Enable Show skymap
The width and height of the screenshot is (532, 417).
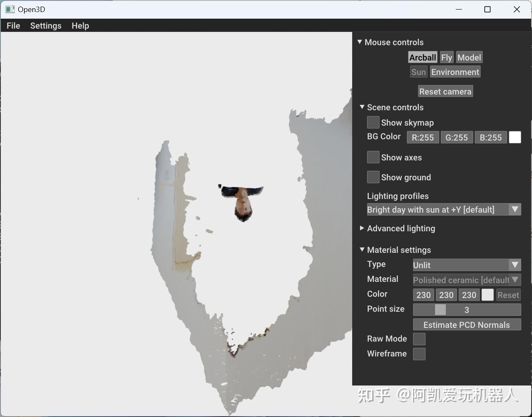pos(373,122)
